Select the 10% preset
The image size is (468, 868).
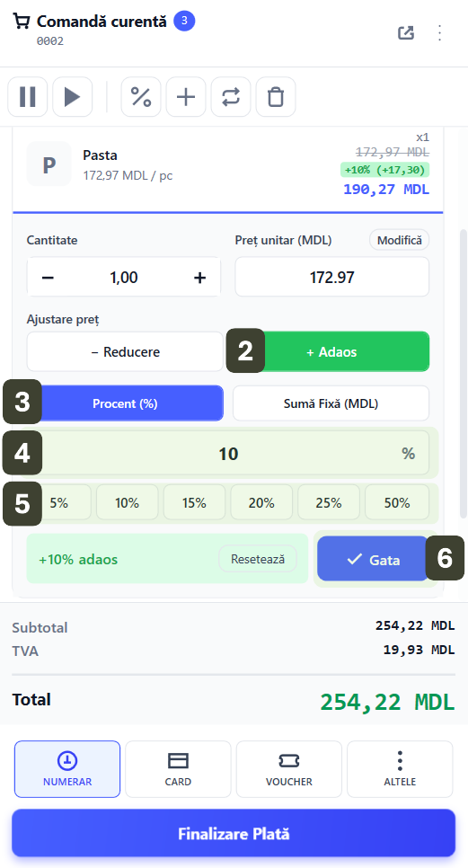click(128, 502)
